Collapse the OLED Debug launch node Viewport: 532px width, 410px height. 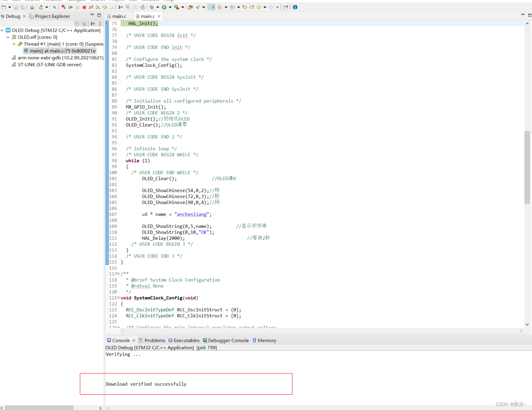coord(2,31)
